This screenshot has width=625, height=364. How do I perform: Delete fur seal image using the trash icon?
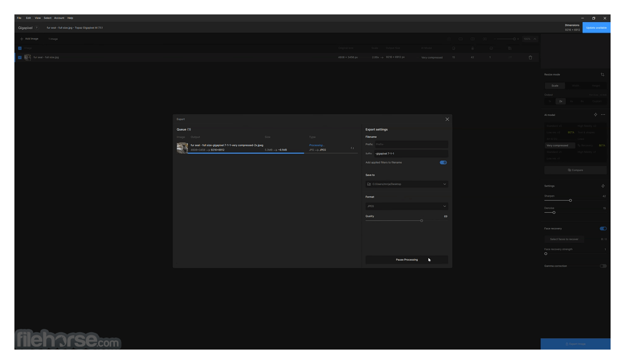click(530, 58)
